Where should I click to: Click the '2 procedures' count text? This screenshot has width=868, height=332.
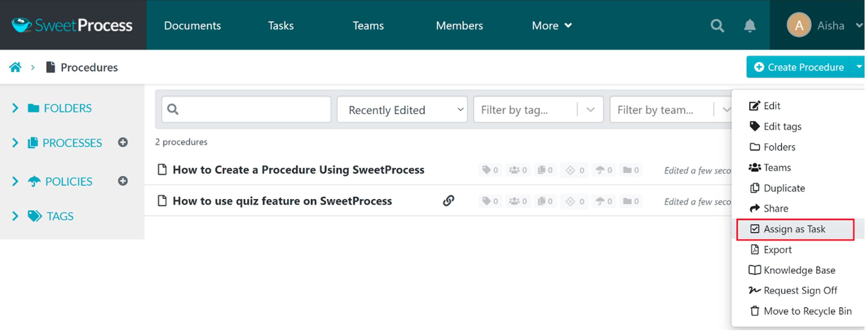tap(182, 143)
